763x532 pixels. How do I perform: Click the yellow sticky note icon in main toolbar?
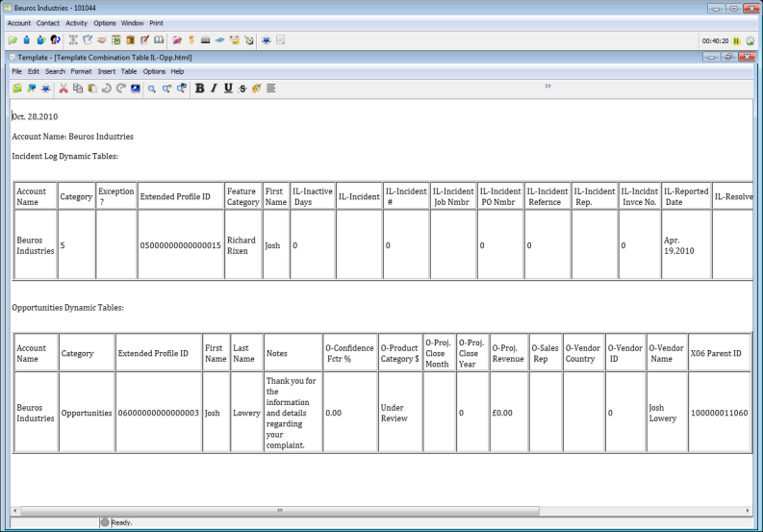point(235,40)
